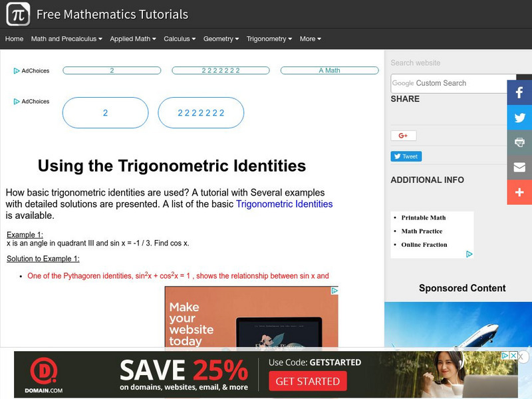Close the bottom Domain.com banner ad
The image size is (532, 399).
[513, 355]
